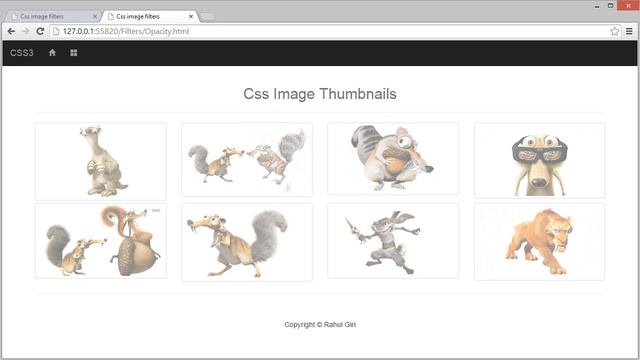
Task: Click the browser forward arrow
Action: coord(26,31)
